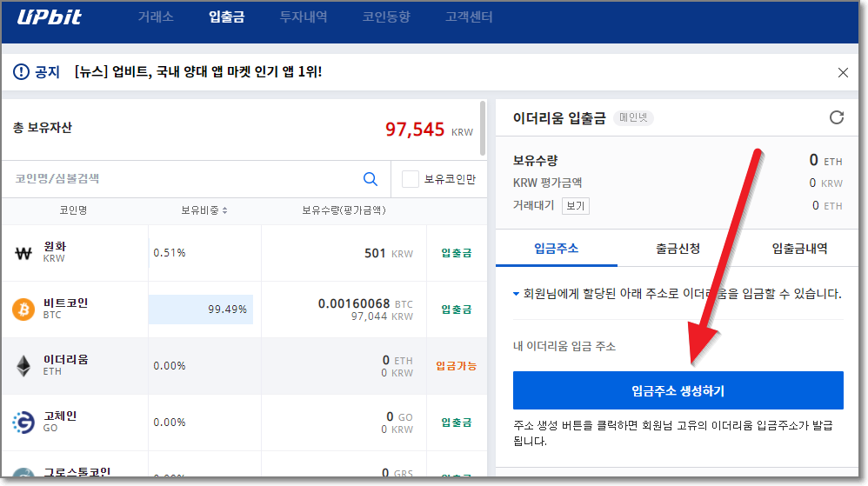Sort the list by 보유비중
868x486 pixels.
[204, 210]
